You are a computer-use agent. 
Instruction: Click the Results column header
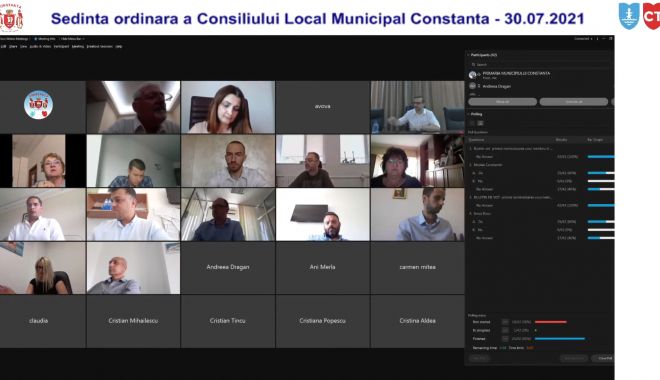tap(562, 140)
